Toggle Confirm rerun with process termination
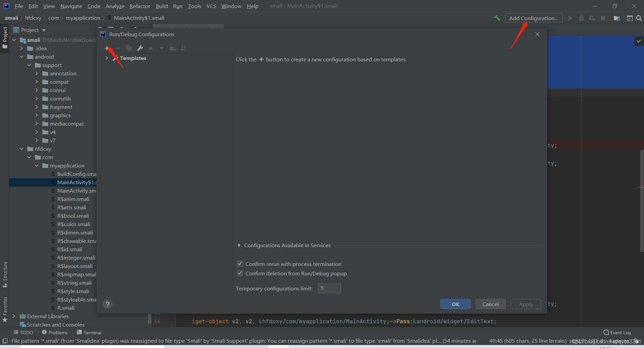 [x=240, y=264]
